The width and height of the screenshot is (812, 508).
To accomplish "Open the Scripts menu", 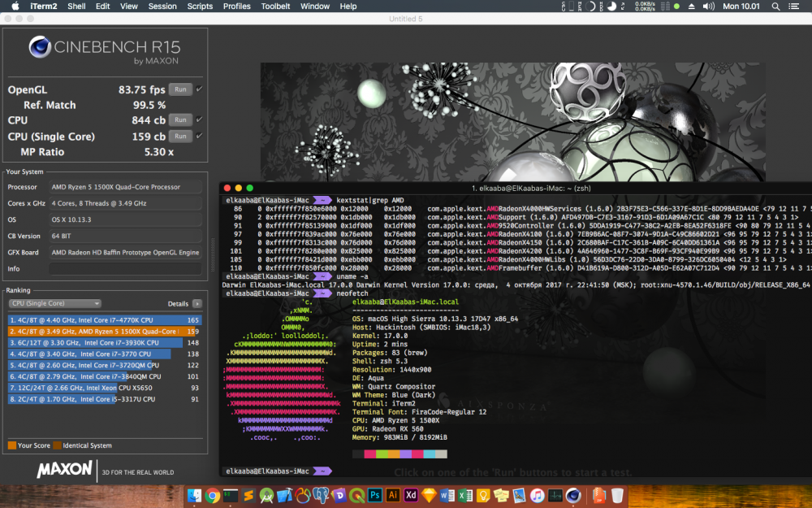I will [200, 7].
